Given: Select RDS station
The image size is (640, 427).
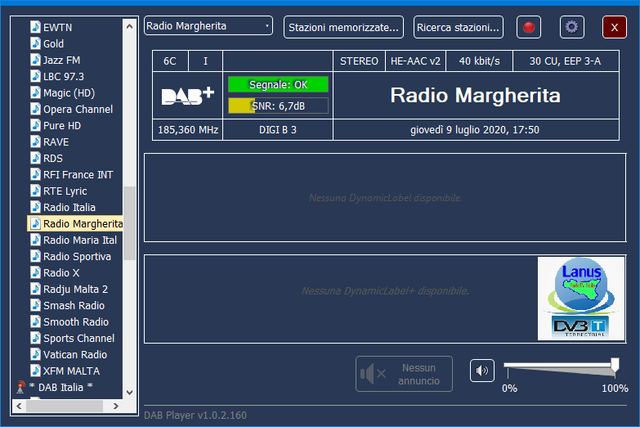Looking at the screenshot, I should [x=53, y=158].
